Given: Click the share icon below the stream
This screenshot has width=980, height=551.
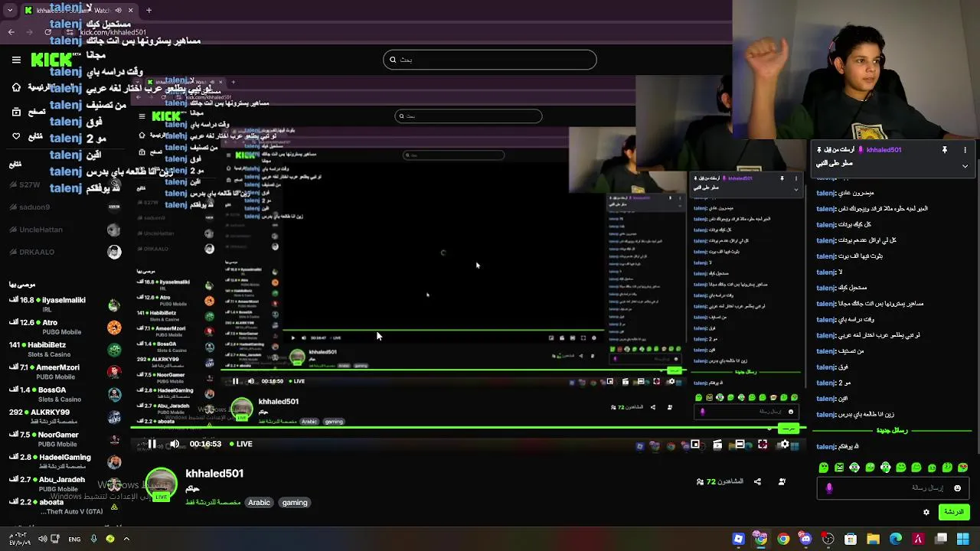Looking at the screenshot, I should click(x=757, y=481).
